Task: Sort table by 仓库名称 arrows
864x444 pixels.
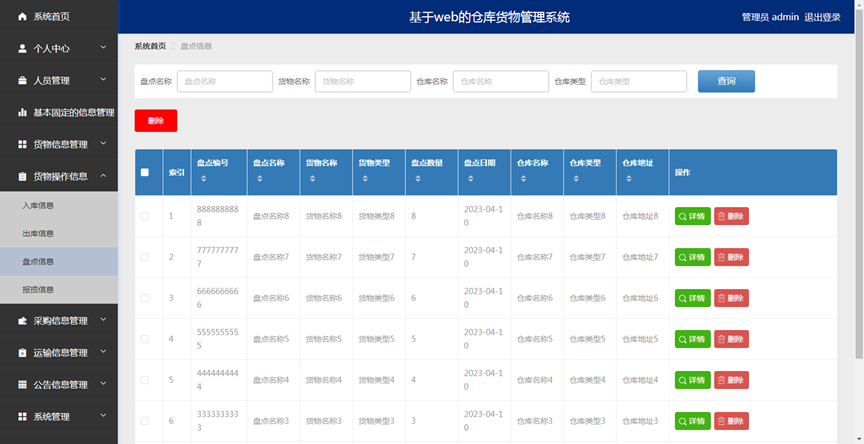Action: [523, 178]
